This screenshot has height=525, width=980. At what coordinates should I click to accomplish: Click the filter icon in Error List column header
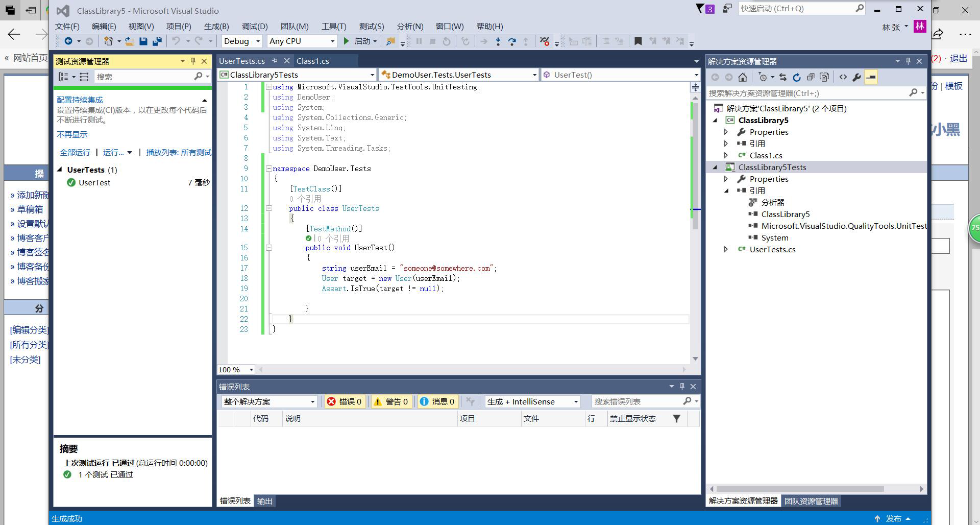coord(676,419)
